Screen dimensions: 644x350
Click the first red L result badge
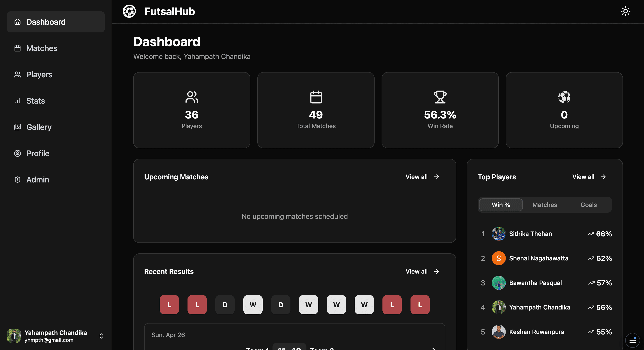pyautogui.click(x=169, y=304)
